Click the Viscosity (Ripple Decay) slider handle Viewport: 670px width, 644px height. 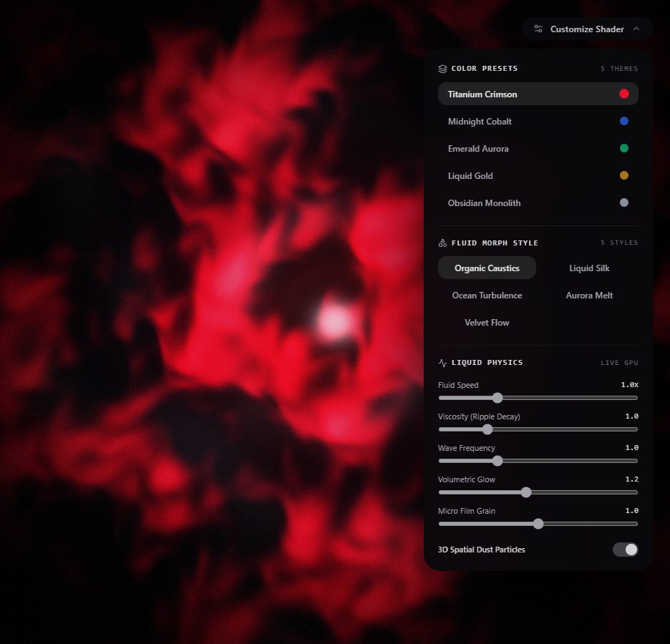(x=487, y=429)
